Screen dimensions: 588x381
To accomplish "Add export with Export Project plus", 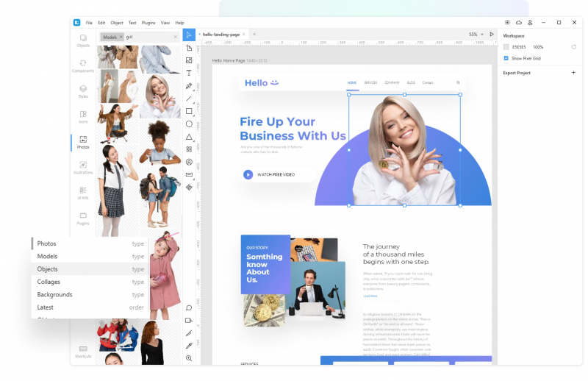I will [574, 72].
